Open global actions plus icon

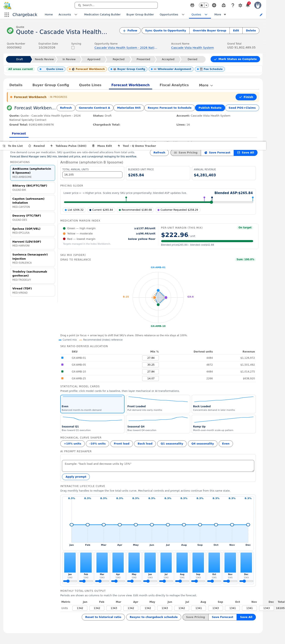click(214, 5)
